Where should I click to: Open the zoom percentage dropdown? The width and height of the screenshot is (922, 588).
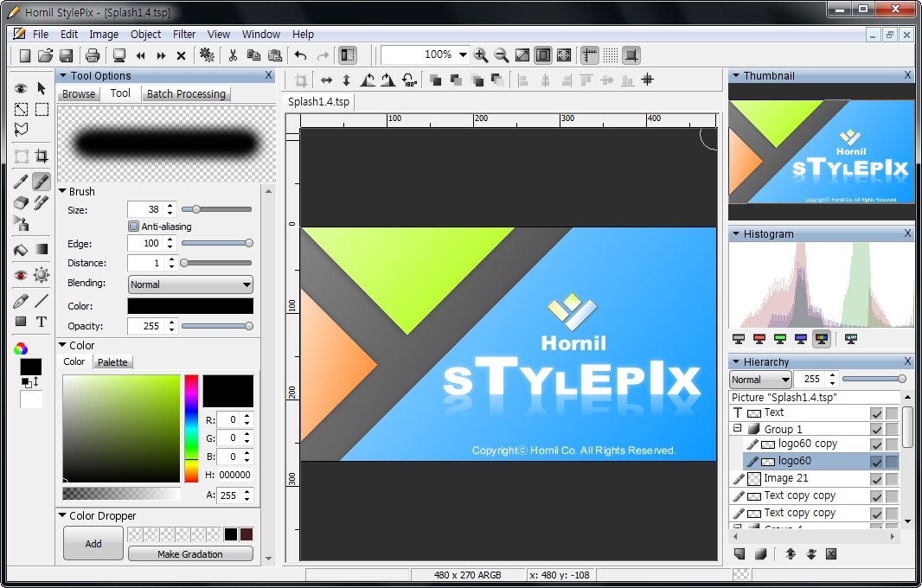(x=463, y=54)
